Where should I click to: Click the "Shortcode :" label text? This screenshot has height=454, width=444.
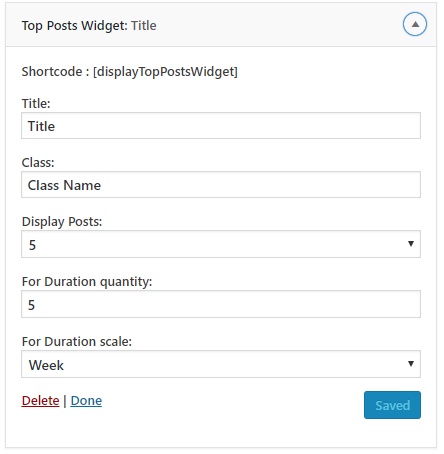tap(55, 71)
